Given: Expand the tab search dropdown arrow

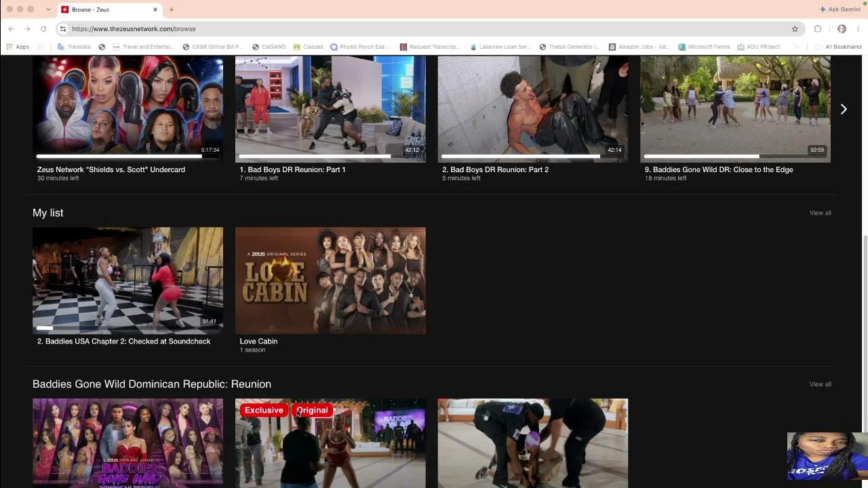Looking at the screenshot, I should [48, 9].
